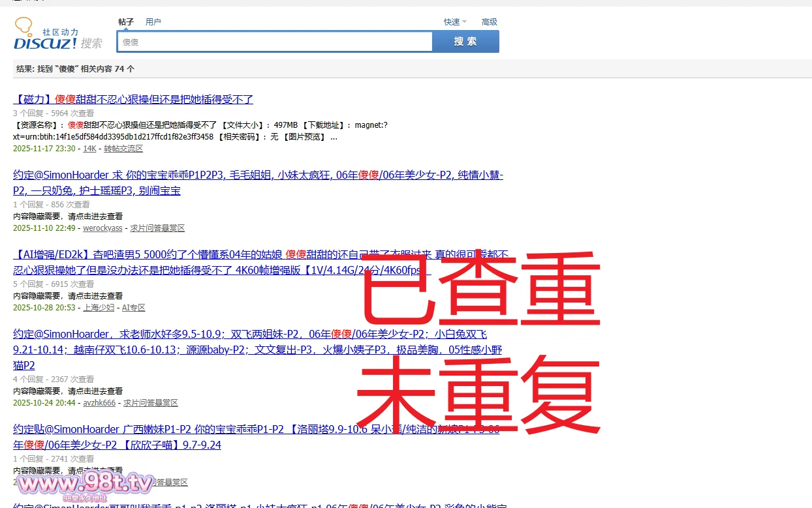812x508 pixels.
Task: Open the avzhk666 author link
Action: [99, 403]
